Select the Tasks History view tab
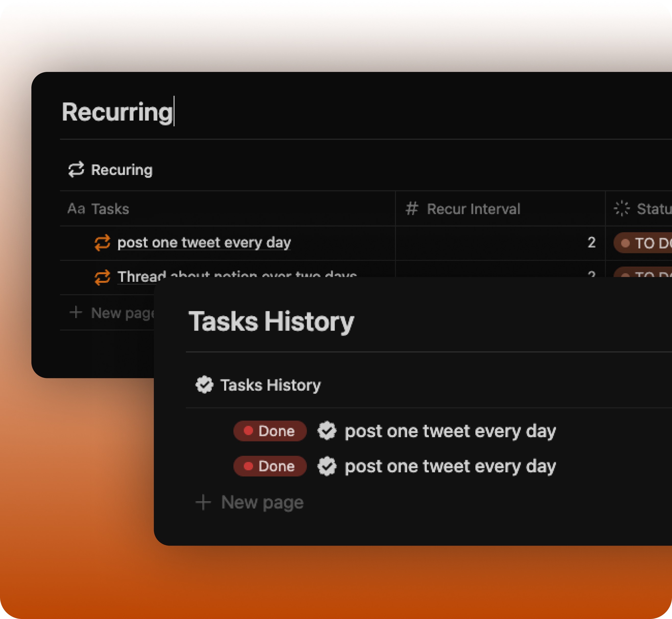 pos(270,385)
